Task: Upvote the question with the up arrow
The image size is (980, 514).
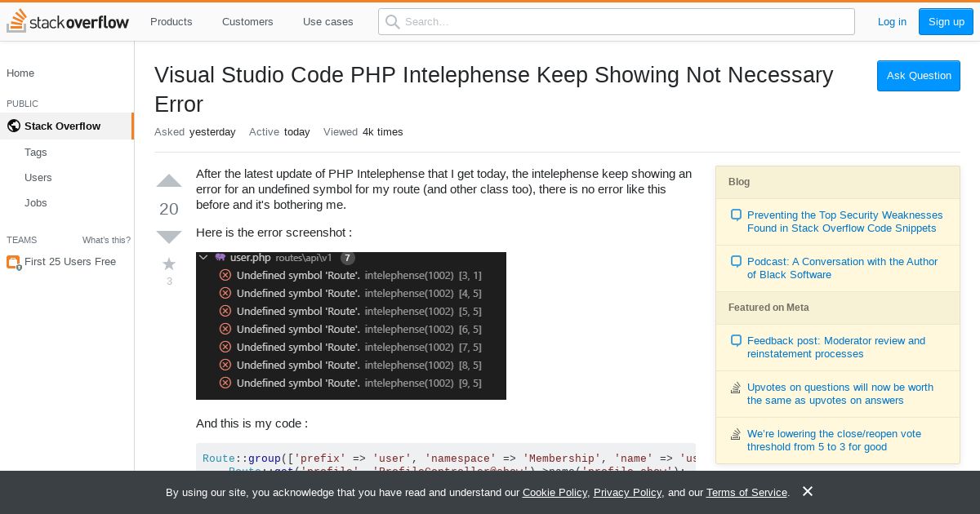Action: click(x=169, y=181)
